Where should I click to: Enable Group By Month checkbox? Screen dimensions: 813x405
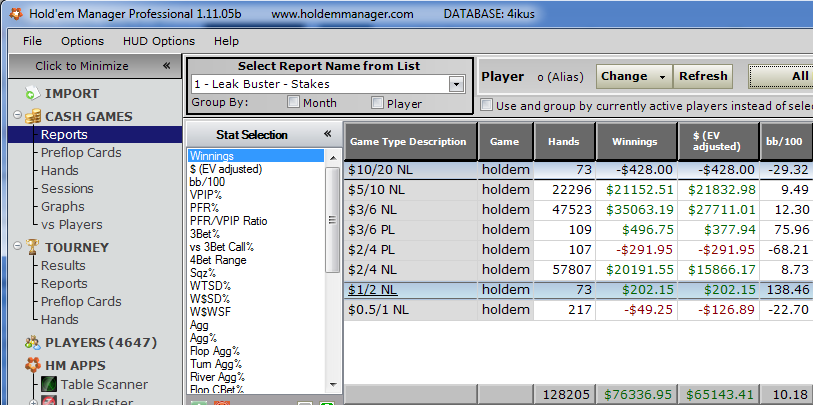click(294, 103)
